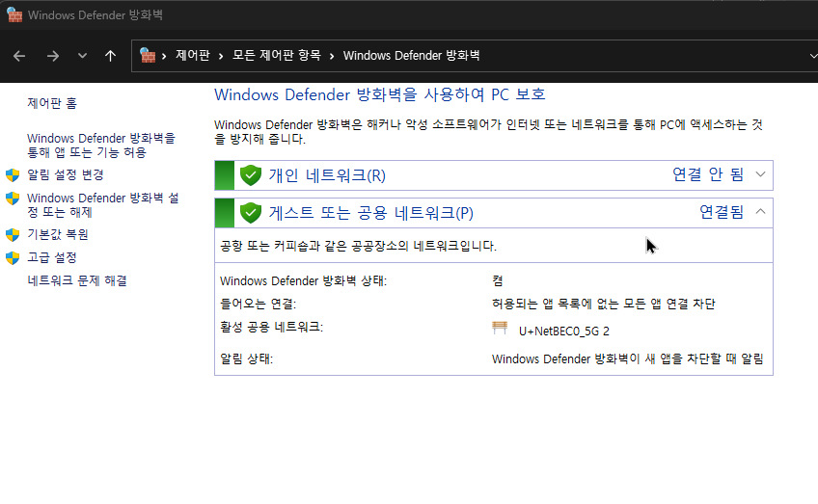Click shield icon beside 방화벽 설정 또는 해제

[13, 199]
